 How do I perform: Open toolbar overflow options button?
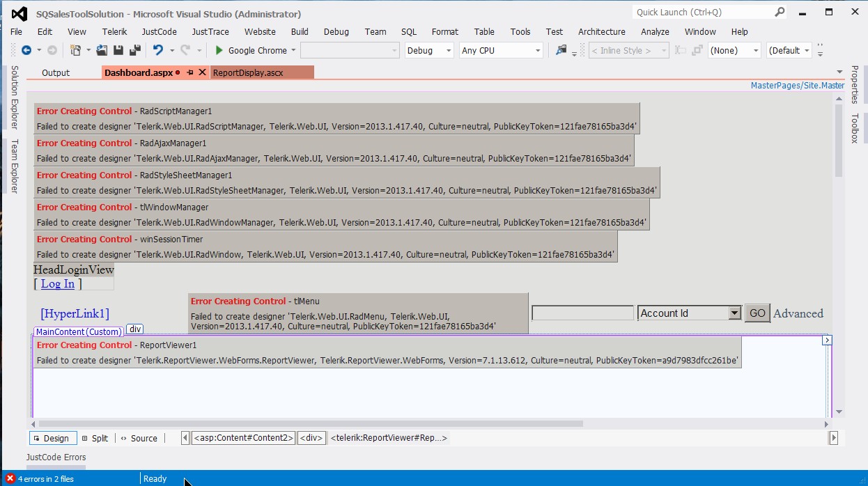(x=820, y=51)
